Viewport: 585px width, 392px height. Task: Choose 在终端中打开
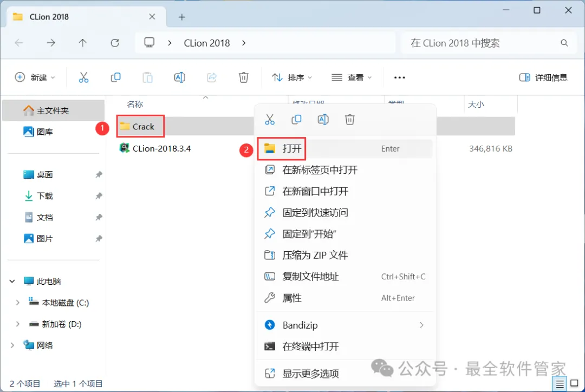point(344,347)
